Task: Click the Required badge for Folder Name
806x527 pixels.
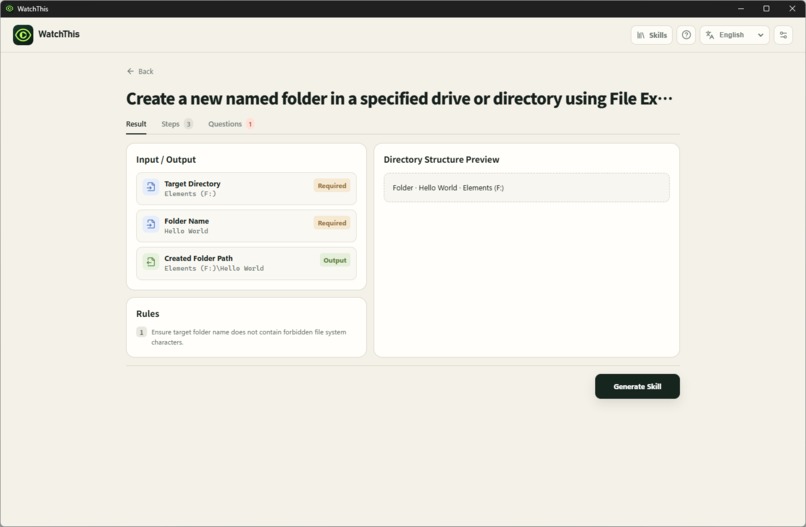Action: point(332,223)
